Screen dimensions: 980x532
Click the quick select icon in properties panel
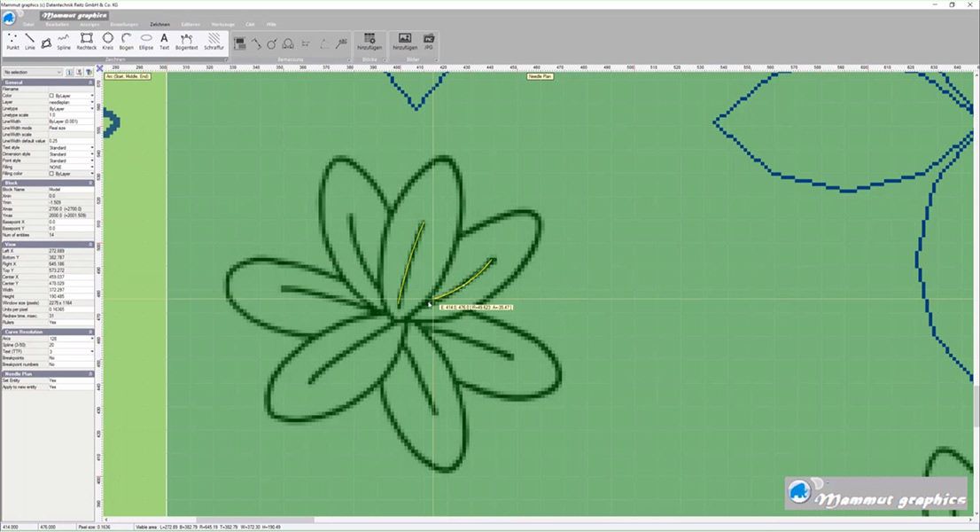tap(80, 72)
